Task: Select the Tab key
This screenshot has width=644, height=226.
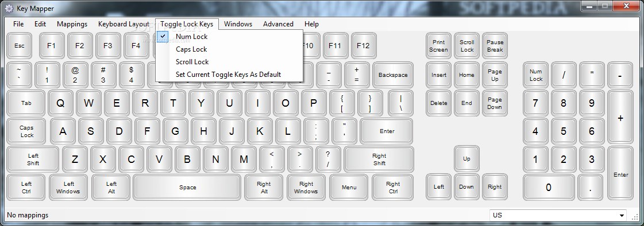Action: tap(26, 103)
